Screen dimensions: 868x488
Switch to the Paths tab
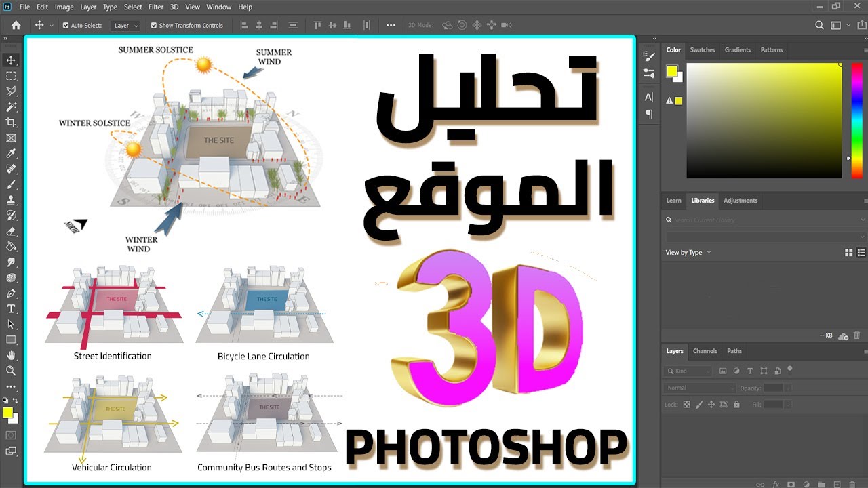point(734,351)
